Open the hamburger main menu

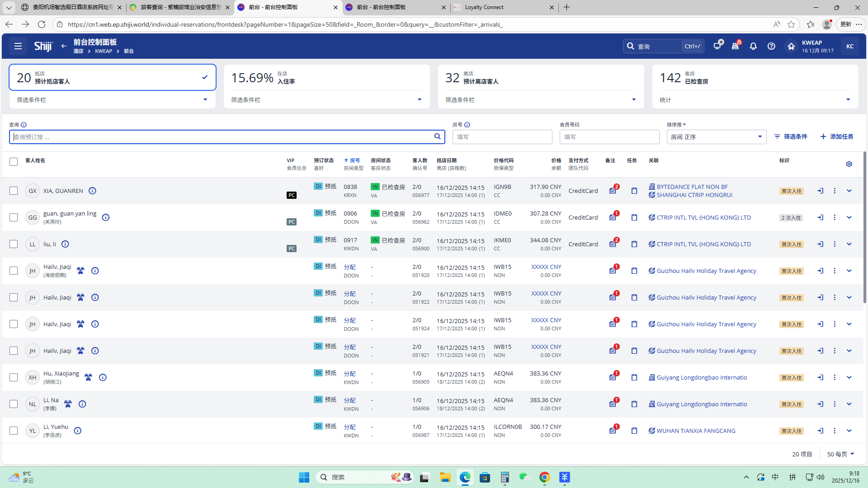(18, 46)
